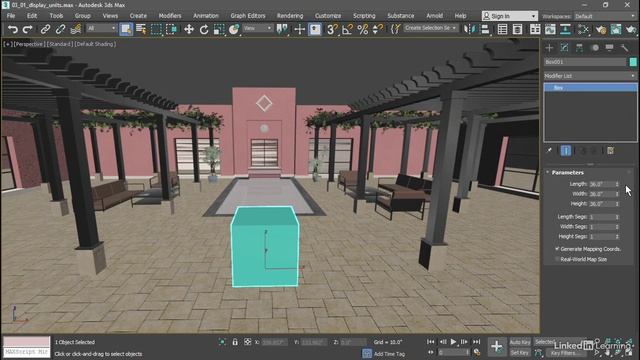This screenshot has height=360, width=640.
Task: Click the Bind to Space Warp icon
Action: pos(76,29)
